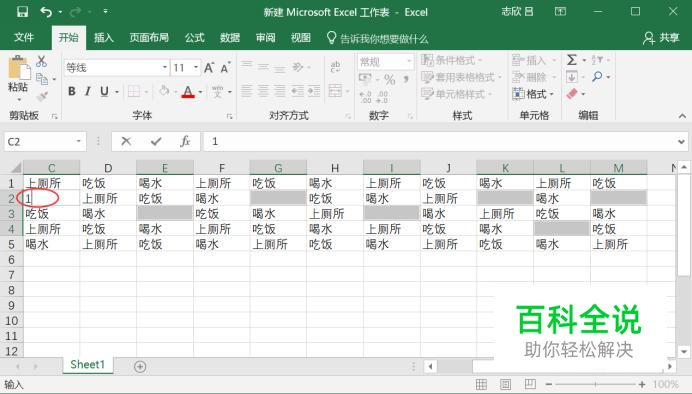Click the Undo arrow icon
Image resolution: width=692 pixels, height=394 pixels.
[x=46, y=11]
